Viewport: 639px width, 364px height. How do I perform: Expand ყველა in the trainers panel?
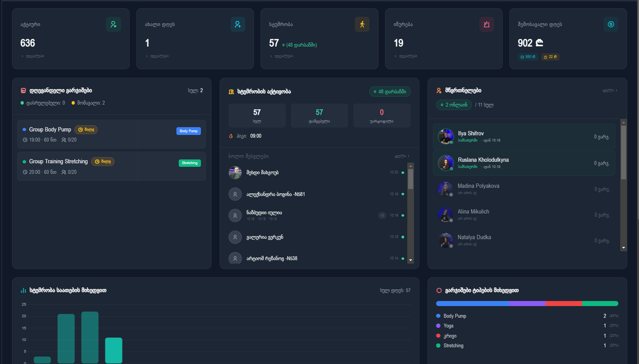609,90
